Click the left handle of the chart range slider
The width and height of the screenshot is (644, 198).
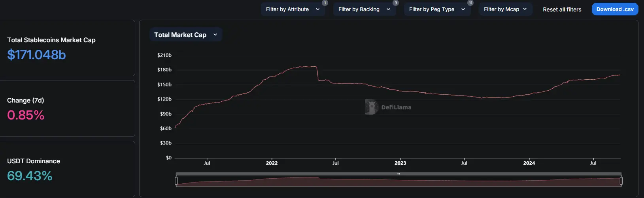[176, 181]
